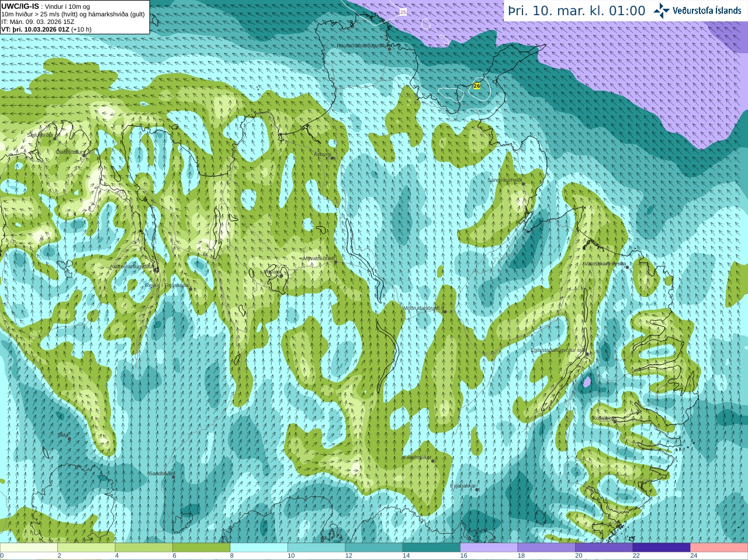
Task: Click the 16–18 m/s legend color swatch
Action: [x=489, y=548]
